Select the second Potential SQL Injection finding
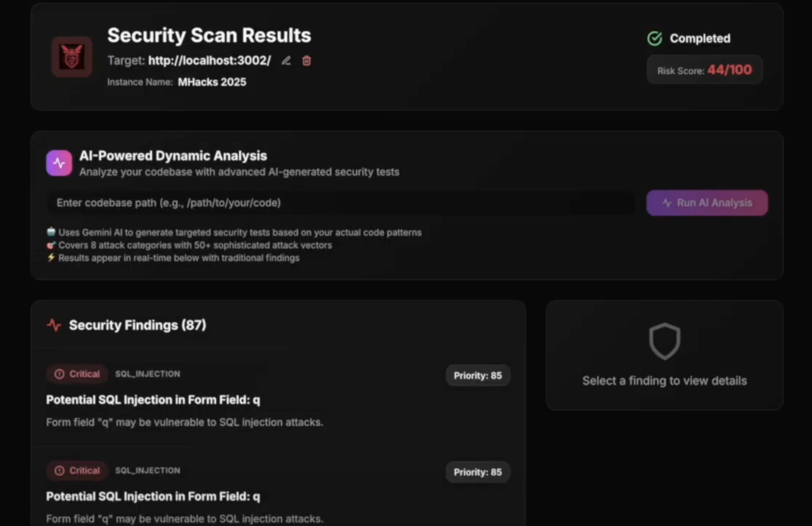The width and height of the screenshot is (812, 526). (153, 497)
